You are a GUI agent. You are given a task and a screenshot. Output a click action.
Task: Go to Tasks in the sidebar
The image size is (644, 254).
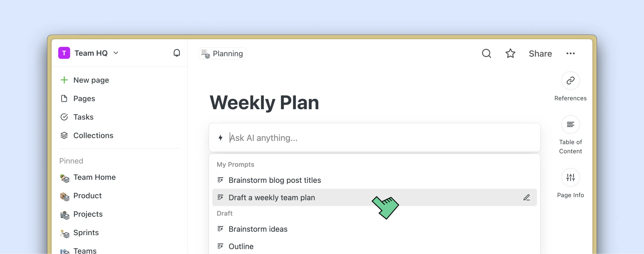coord(83,117)
